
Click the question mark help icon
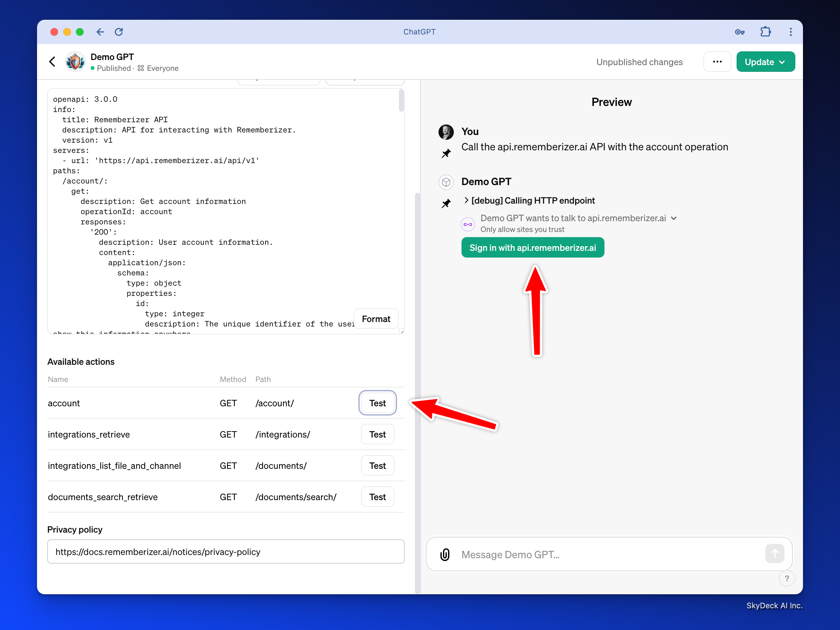(x=787, y=578)
